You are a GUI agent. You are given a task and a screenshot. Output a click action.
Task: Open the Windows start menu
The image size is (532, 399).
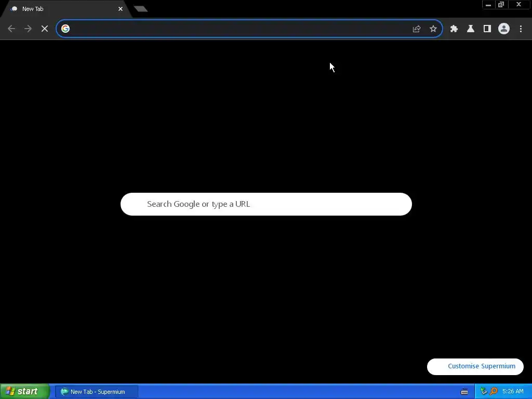point(25,392)
